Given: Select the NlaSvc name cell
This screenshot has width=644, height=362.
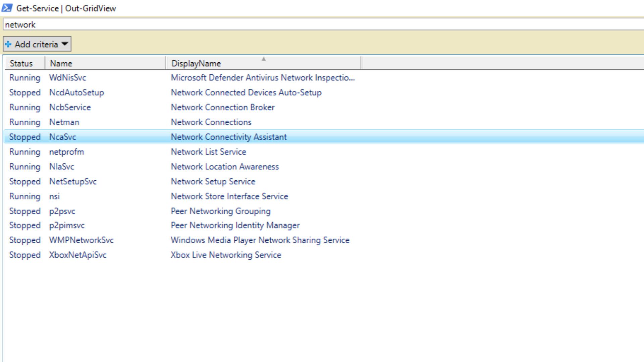Looking at the screenshot, I should [x=62, y=167].
